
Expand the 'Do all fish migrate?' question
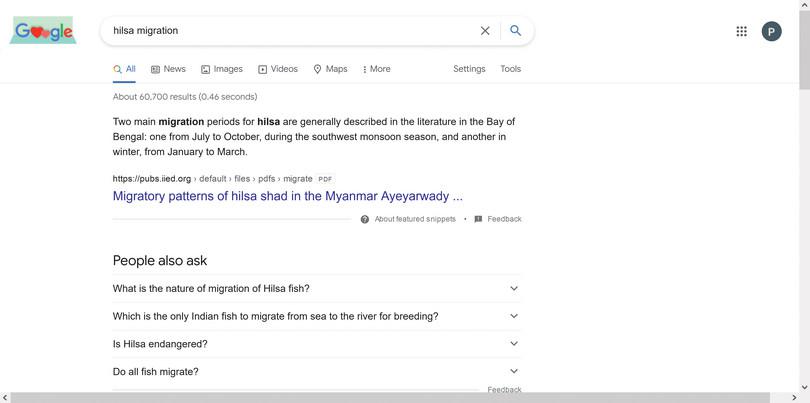317,371
